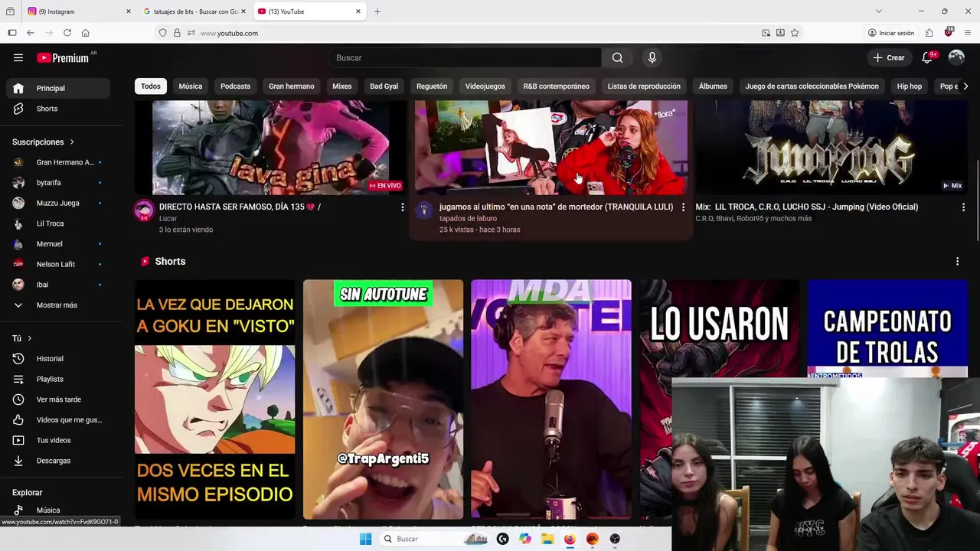
Task: Open the uBlock shield extension icon
Action: [x=949, y=32]
